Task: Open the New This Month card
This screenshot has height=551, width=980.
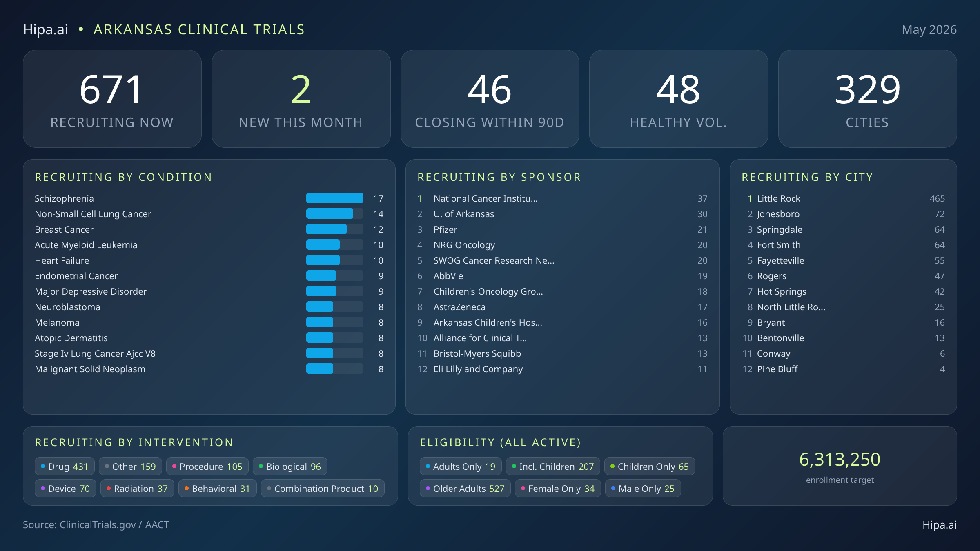Action: 301,99
